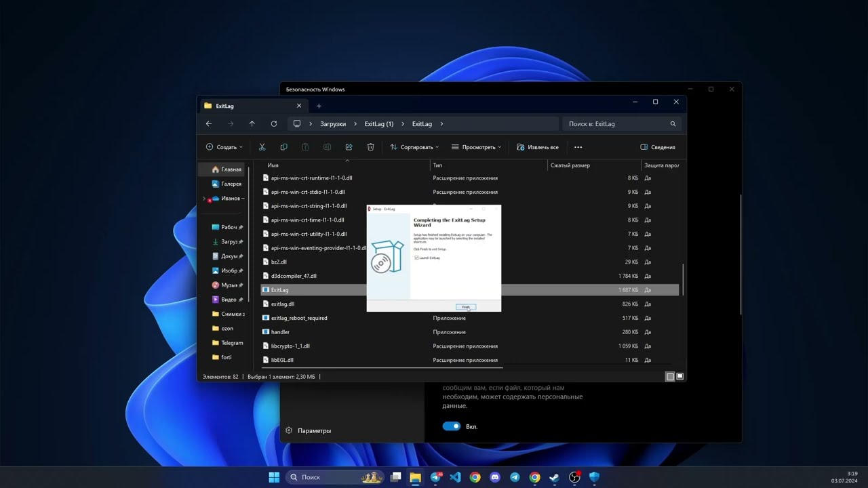This screenshot has width=868, height=488.
Task: Open the Просмотреть dropdown
Action: (476, 147)
